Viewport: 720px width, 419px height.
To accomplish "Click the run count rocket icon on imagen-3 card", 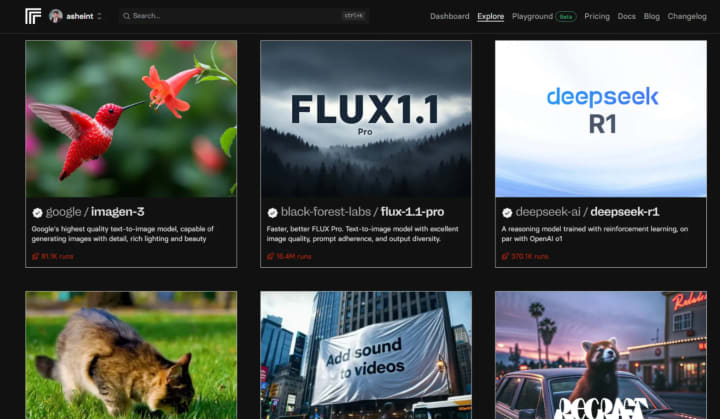I will click(35, 256).
